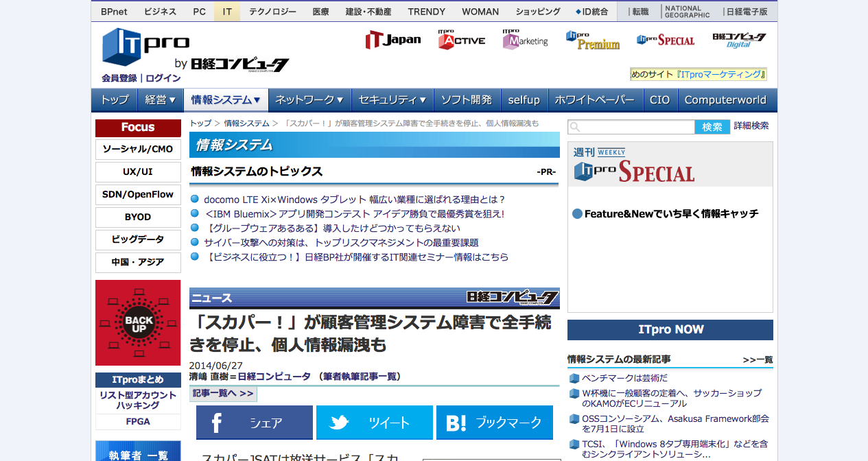Click the >>一覧 link for latest articles
The width and height of the screenshot is (868, 461).
[758, 359]
